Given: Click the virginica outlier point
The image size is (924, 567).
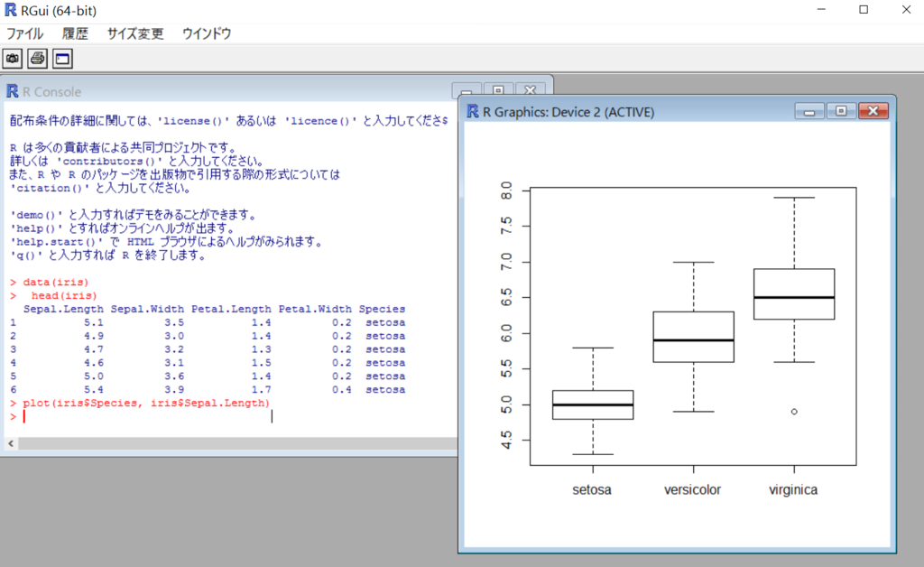Looking at the screenshot, I should click(794, 412).
